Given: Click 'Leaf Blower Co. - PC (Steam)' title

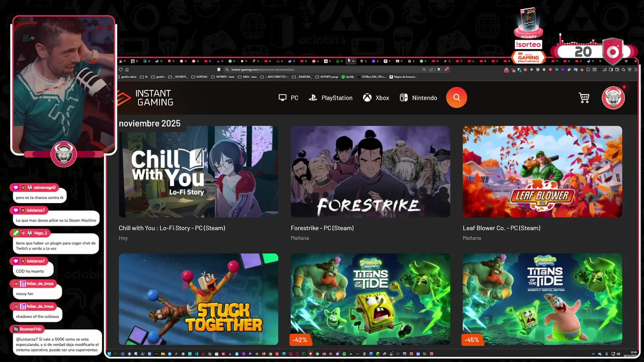Looking at the screenshot, I should [x=502, y=228].
